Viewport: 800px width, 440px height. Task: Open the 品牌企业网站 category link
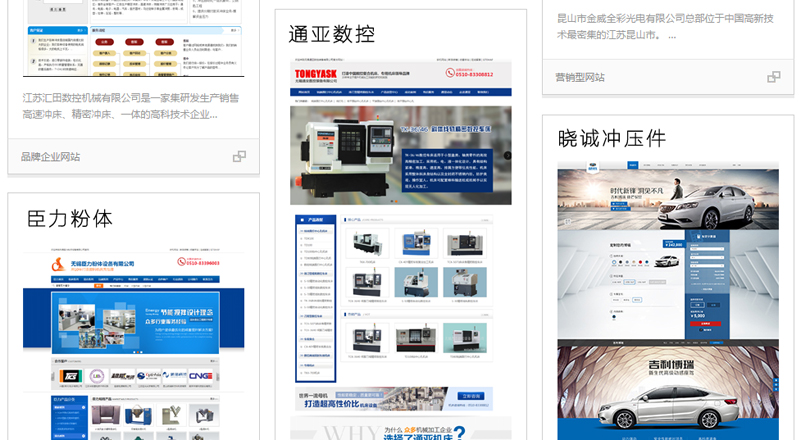click(51, 157)
